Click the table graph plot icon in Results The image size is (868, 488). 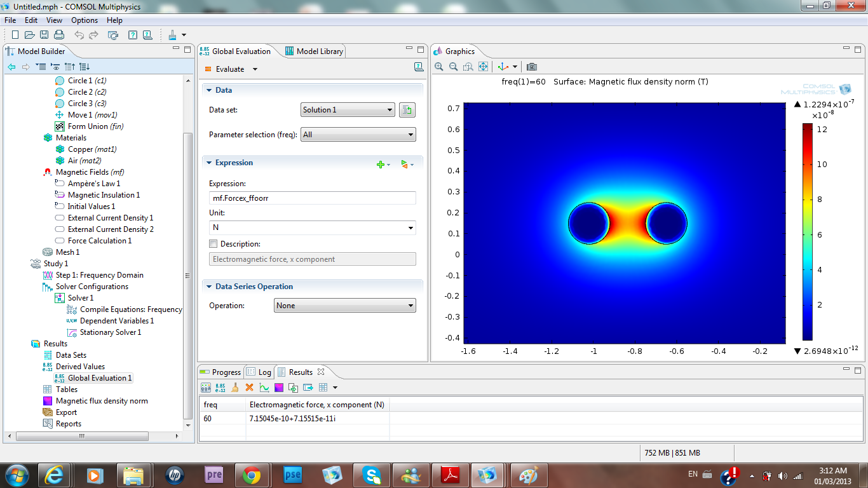coord(264,387)
